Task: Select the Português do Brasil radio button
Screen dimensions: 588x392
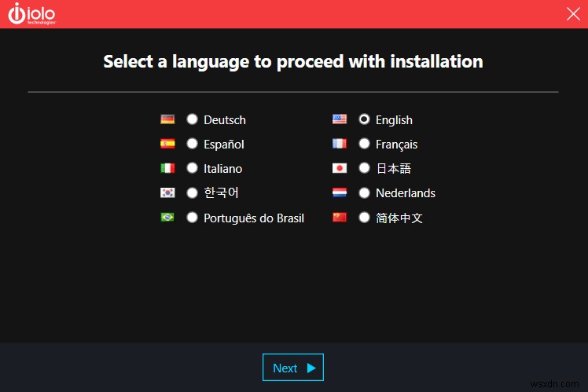Action: [x=192, y=218]
